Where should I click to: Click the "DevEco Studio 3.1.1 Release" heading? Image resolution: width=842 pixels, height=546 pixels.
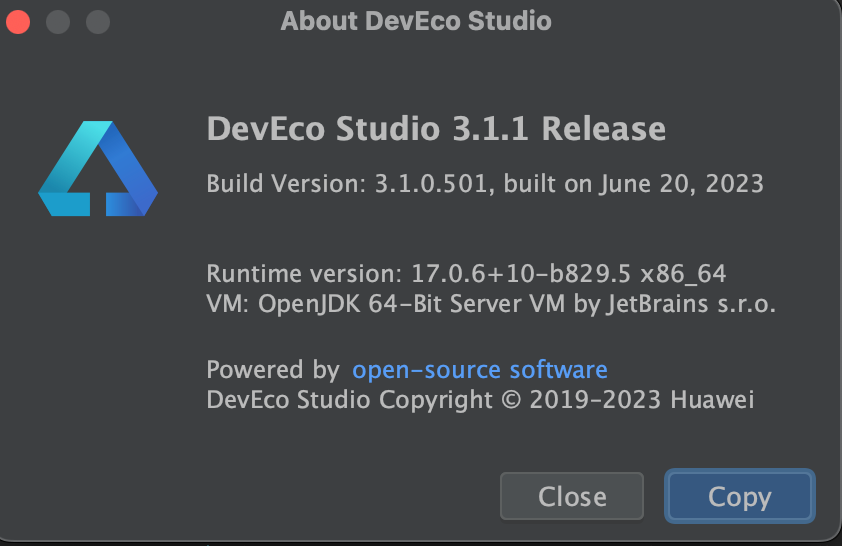click(436, 129)
